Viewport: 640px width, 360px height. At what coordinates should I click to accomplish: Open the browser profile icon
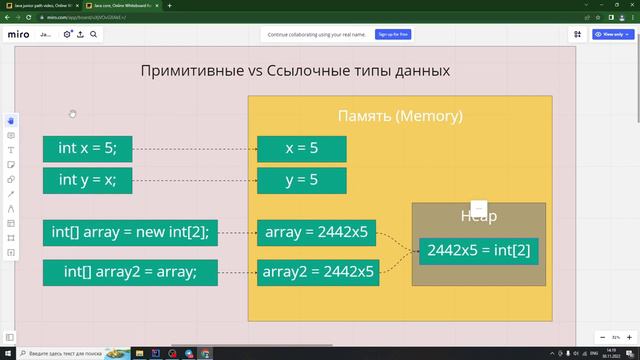622,18
